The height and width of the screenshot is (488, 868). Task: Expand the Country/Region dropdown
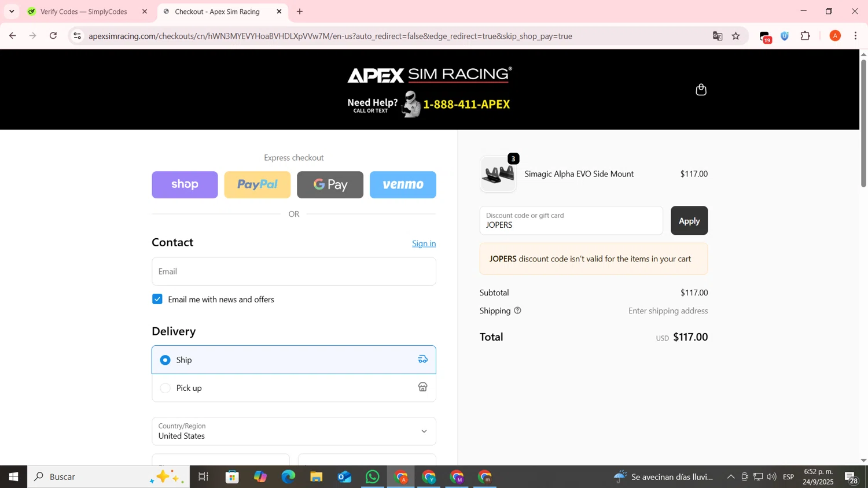coord(294,431)
